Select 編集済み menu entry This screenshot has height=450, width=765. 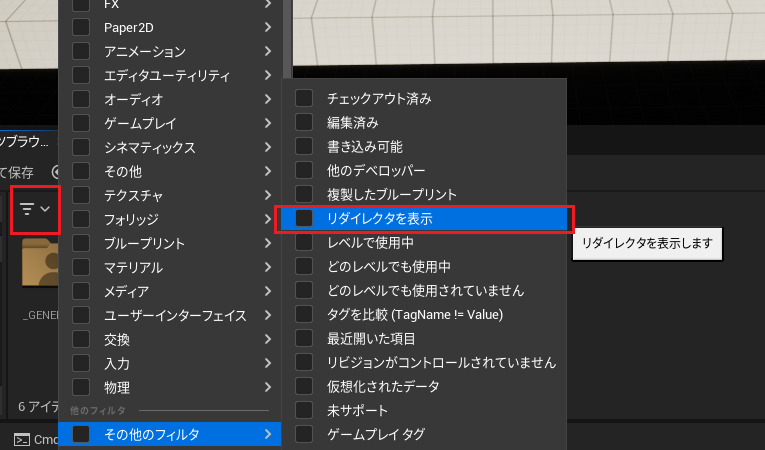tap(424, 123)
